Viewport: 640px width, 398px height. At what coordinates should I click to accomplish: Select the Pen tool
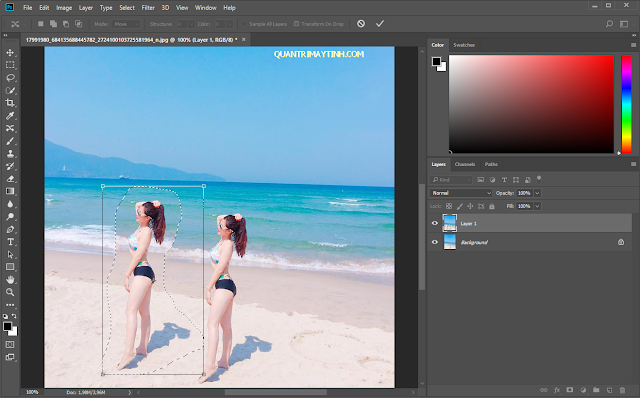pyautogui.click(x=10, y=229)
